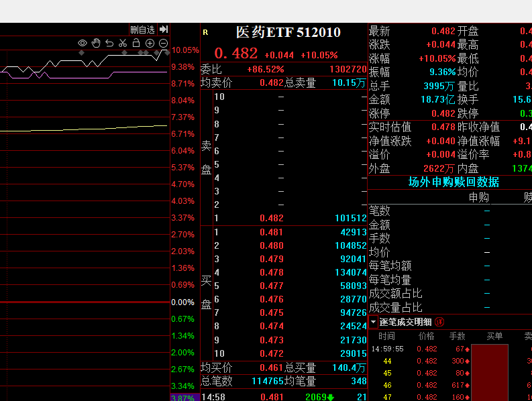Select the scissors cut tool
Viewport: 532px width, 401px height.
(123, 43)
